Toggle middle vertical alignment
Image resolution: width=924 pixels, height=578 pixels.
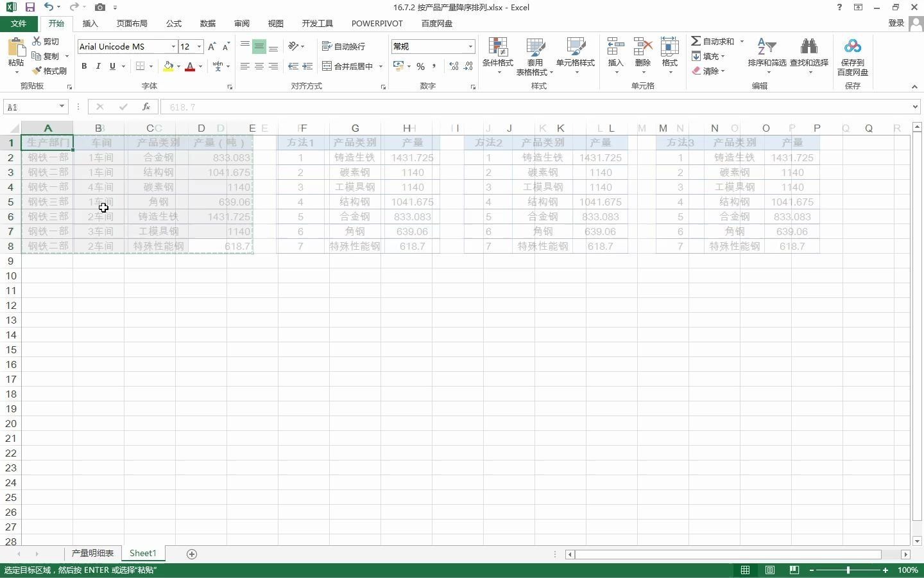click(x=259, y=46)
